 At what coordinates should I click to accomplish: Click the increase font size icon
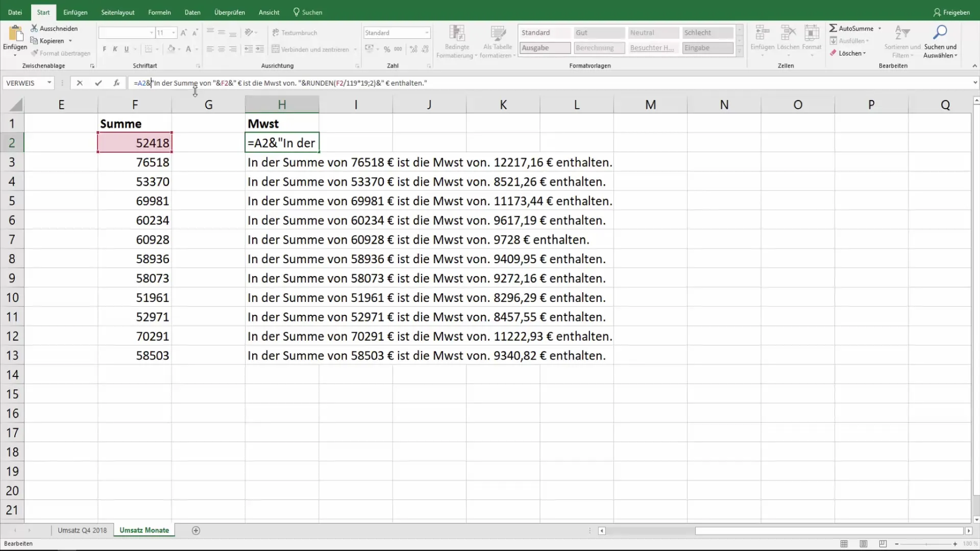[184, 33]
